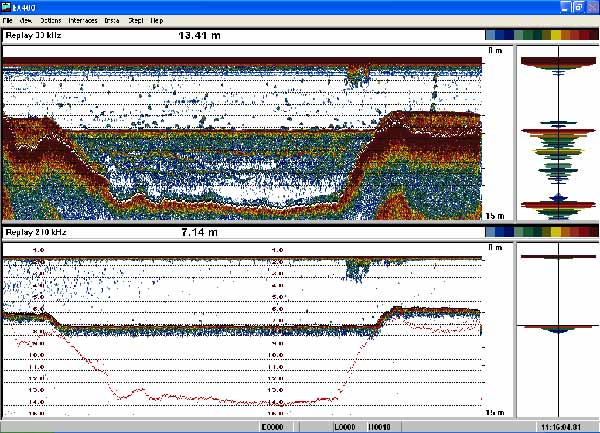Minimize the EA400 window
Screen dimensions: 600x433
tap(565, 7)
